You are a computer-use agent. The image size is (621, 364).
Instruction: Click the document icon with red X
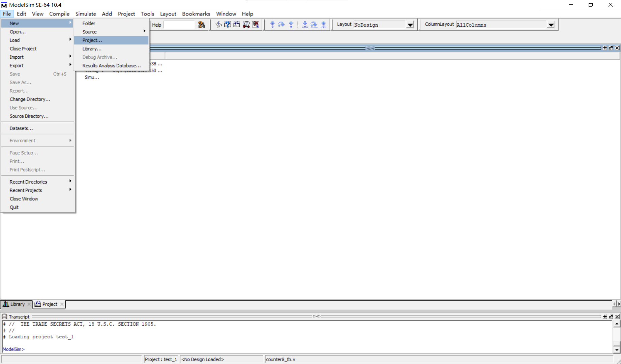[x=256, y=25]
